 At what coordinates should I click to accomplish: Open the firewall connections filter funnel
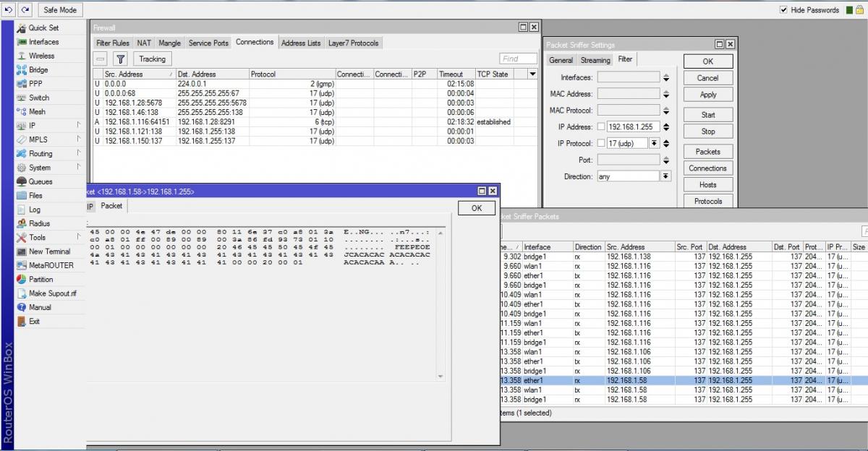click(121, 59)
